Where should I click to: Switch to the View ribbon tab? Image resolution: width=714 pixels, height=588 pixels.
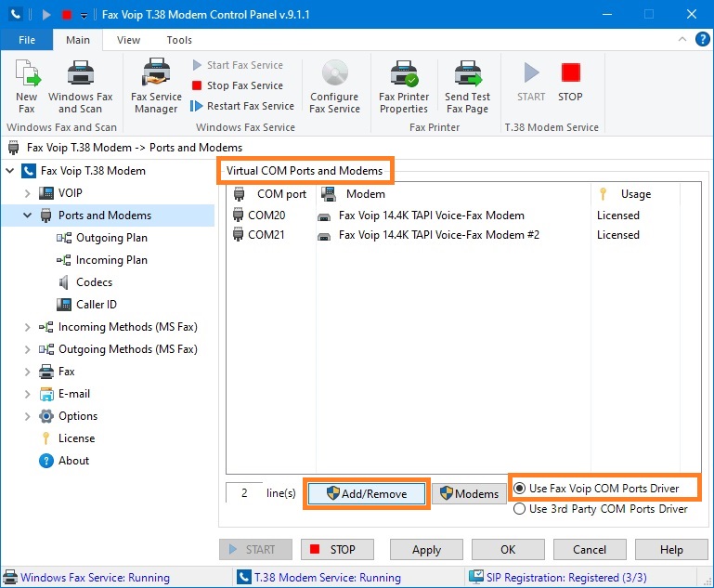[x=128, y=40]
